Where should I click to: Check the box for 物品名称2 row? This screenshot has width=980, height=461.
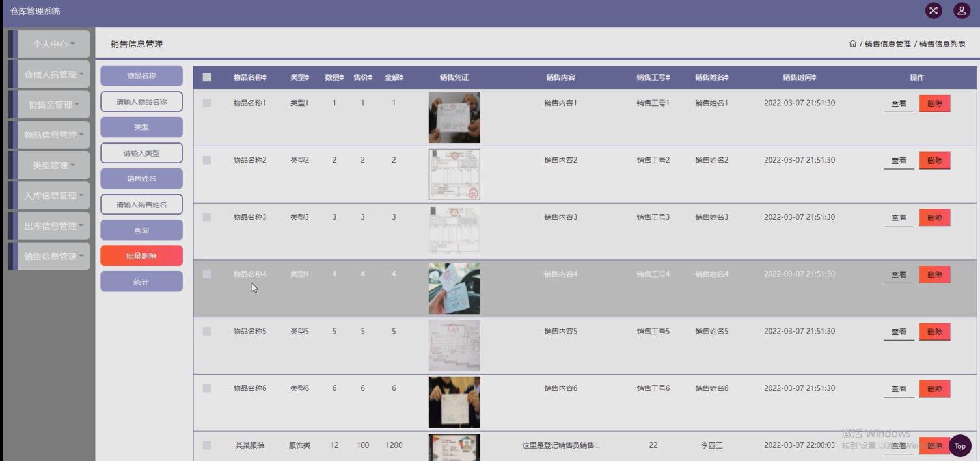click(x=207, y=160)
